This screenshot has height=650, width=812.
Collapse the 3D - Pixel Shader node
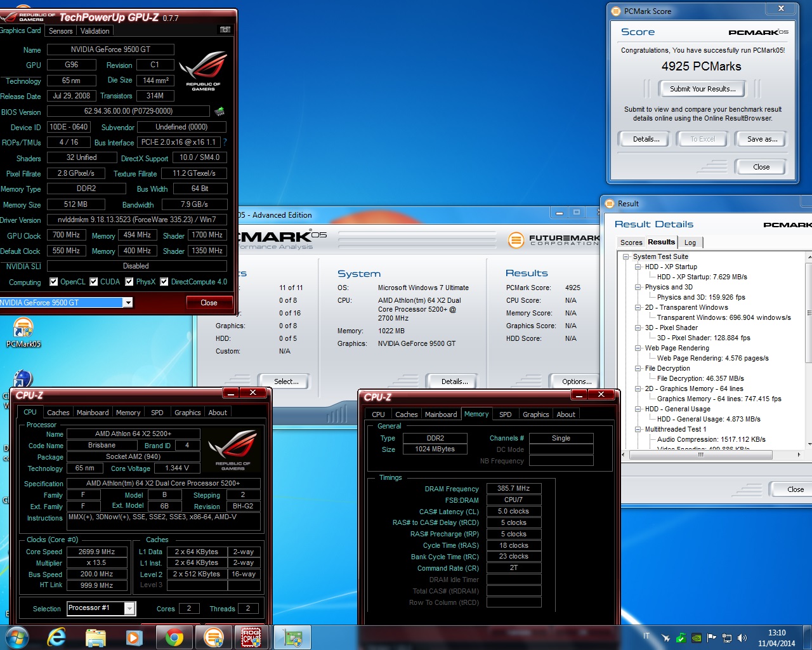pyautogui.click(x=638, y=328)
